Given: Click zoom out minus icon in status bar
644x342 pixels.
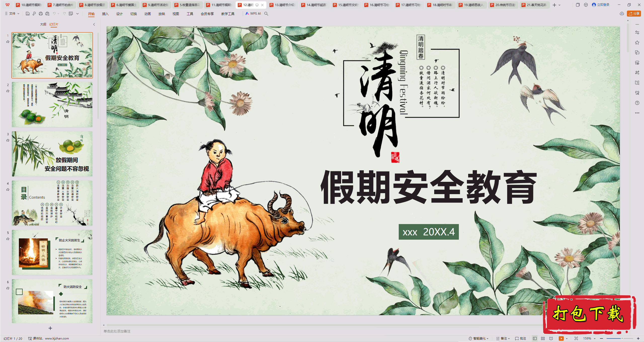Looking at the screenshot, I should [x=601, y=338].
